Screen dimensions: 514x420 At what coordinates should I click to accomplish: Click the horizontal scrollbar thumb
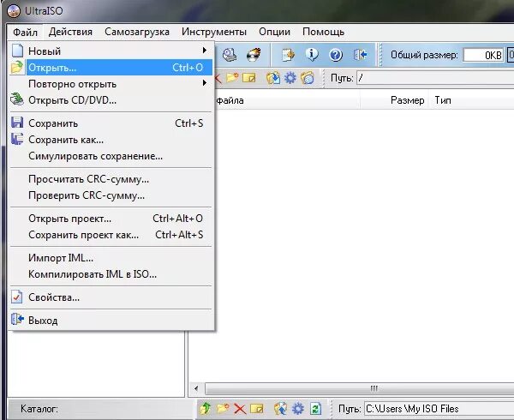pos(360,389)
